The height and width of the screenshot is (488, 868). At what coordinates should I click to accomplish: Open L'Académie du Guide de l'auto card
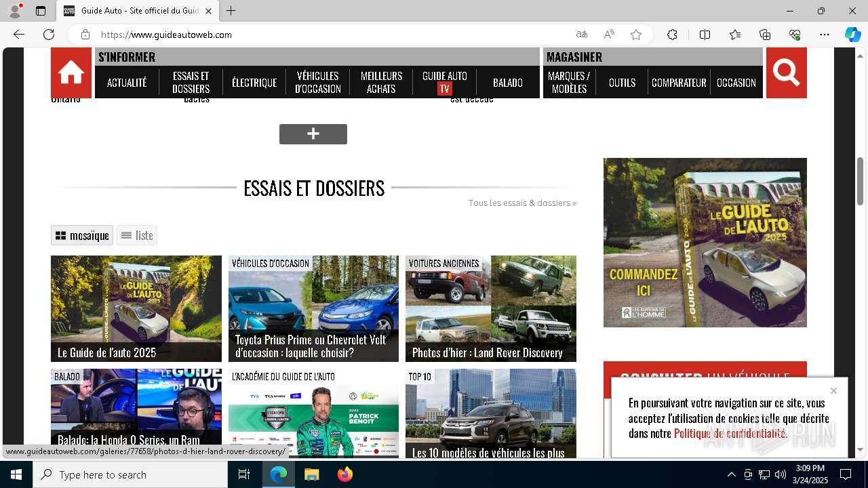tap(313, 413)
